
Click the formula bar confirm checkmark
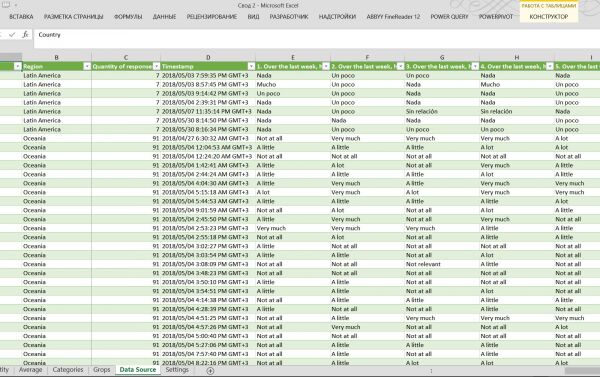tap(12, 35)
